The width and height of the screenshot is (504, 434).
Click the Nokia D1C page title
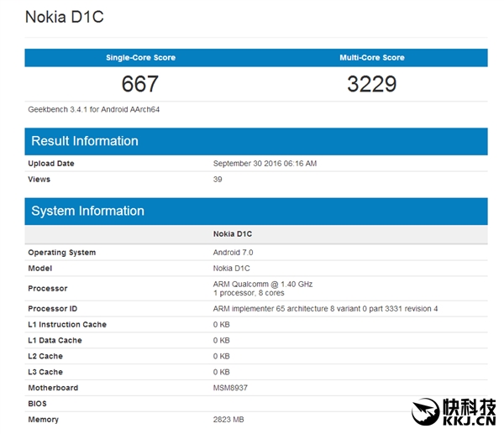tap(66, 17)
